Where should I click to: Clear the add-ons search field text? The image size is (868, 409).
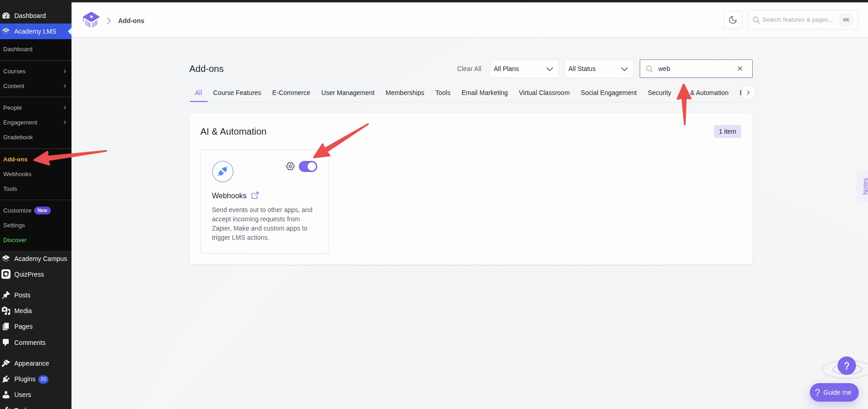[x=740, y=69]
